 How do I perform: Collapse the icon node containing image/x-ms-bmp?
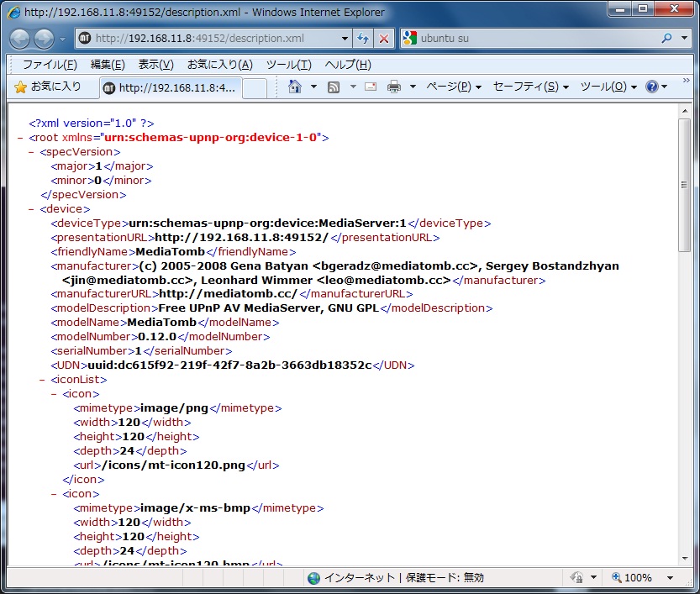tap(54, 494)
